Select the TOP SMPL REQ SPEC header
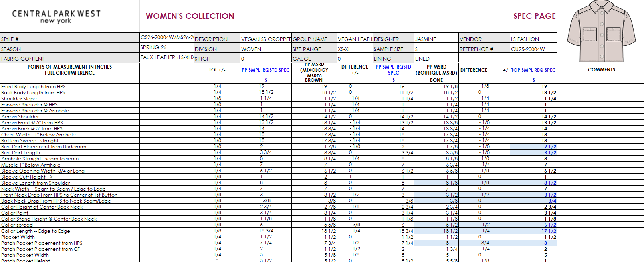This screenshot has height=262, width=644. pos(533,70)
